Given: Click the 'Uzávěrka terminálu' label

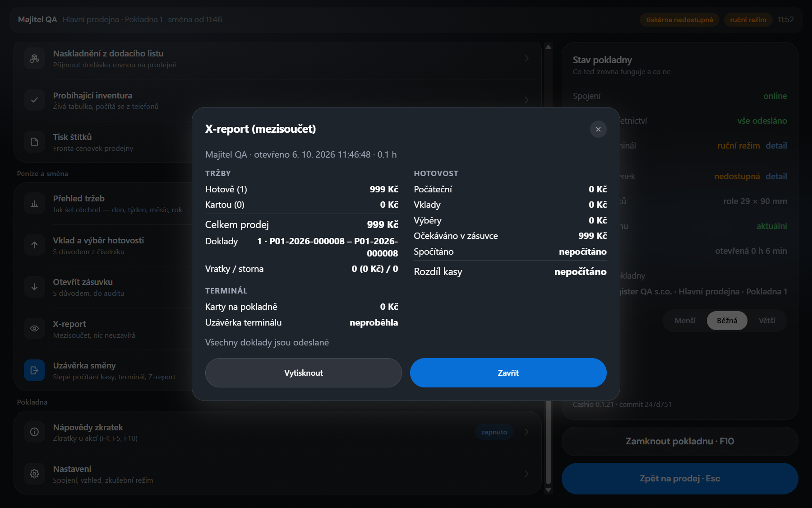Looking at the screenshot, I should point(243,323).
